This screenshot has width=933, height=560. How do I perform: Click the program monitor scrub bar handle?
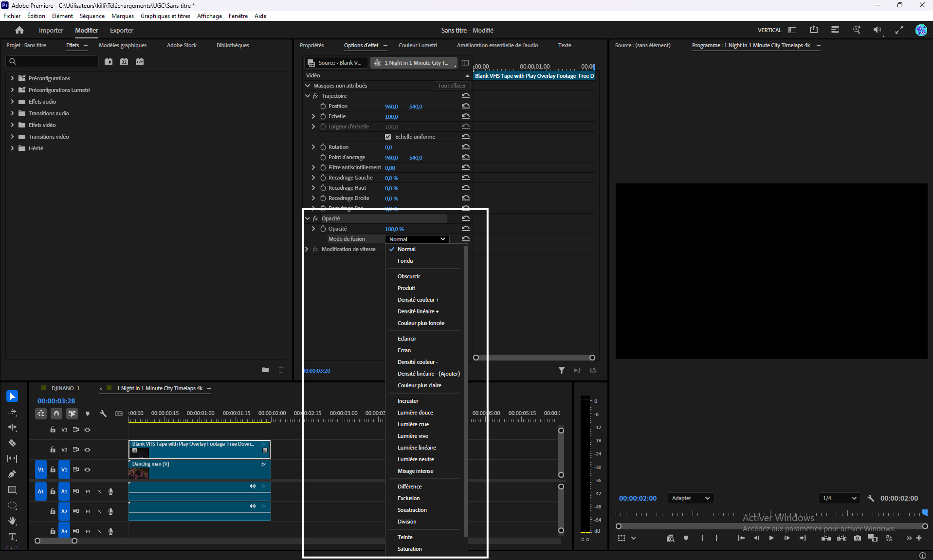point(925,512)
